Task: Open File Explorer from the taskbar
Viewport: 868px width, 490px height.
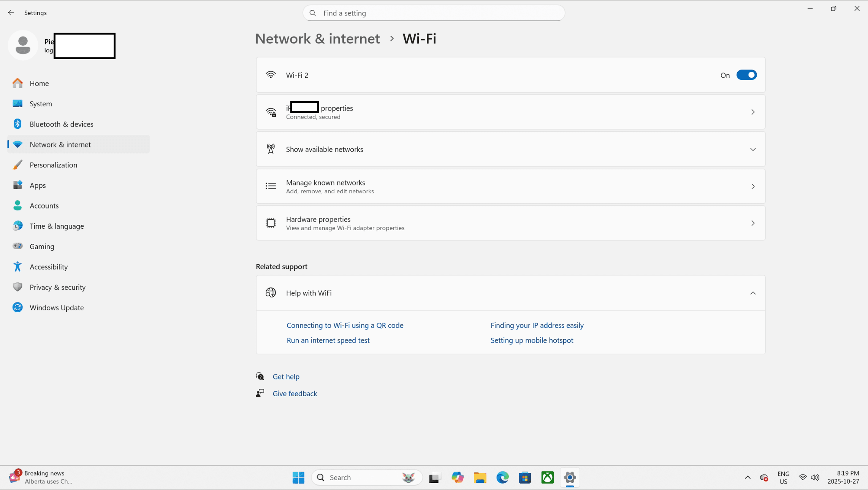Action: pos(480,477)
